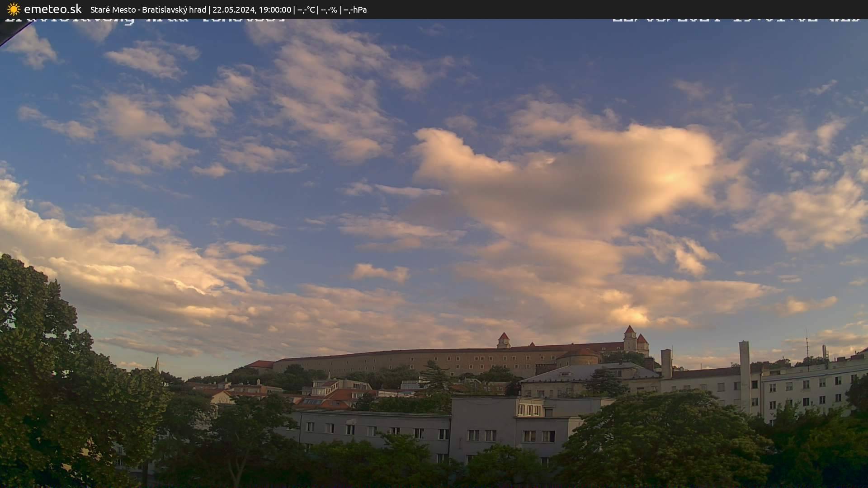
Task: Click the emeteo.sk sun logo icon
Action: [x=14, y=9]
